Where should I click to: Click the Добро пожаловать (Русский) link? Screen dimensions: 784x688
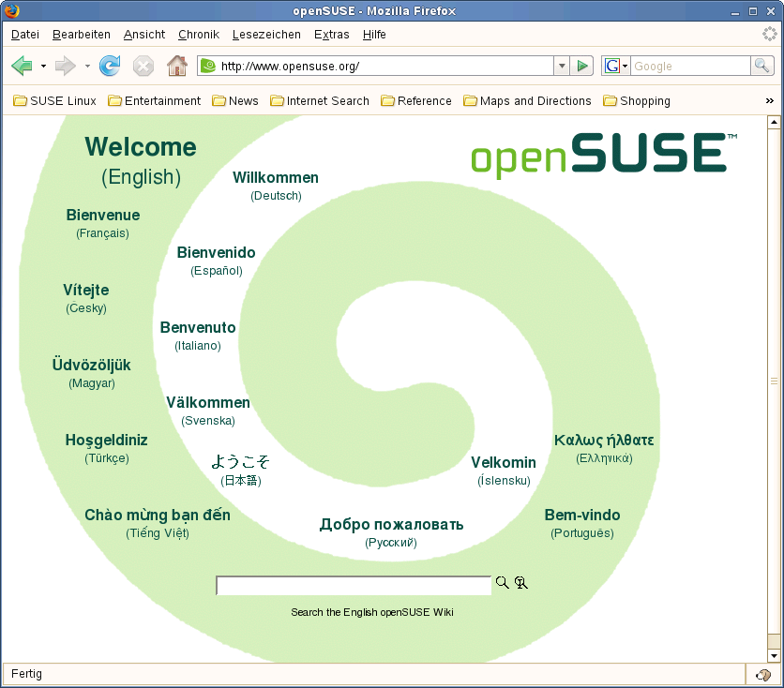[x=391, y=532]
